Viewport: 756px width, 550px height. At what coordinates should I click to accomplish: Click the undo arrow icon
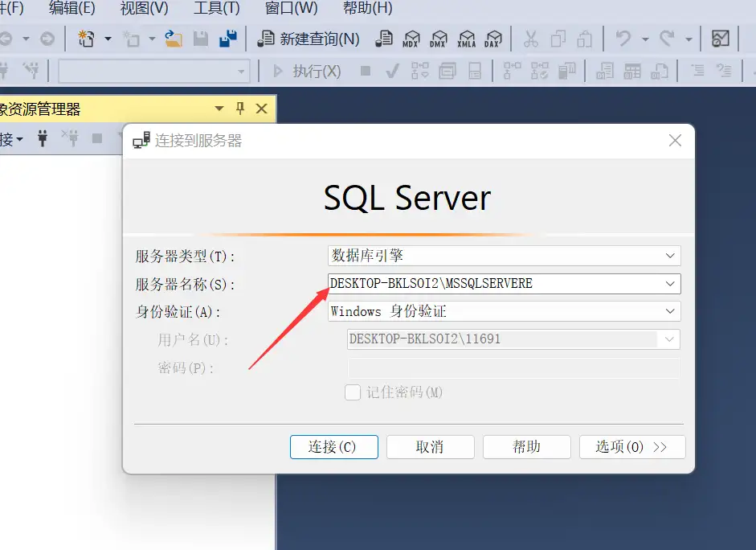click(623, 39)
